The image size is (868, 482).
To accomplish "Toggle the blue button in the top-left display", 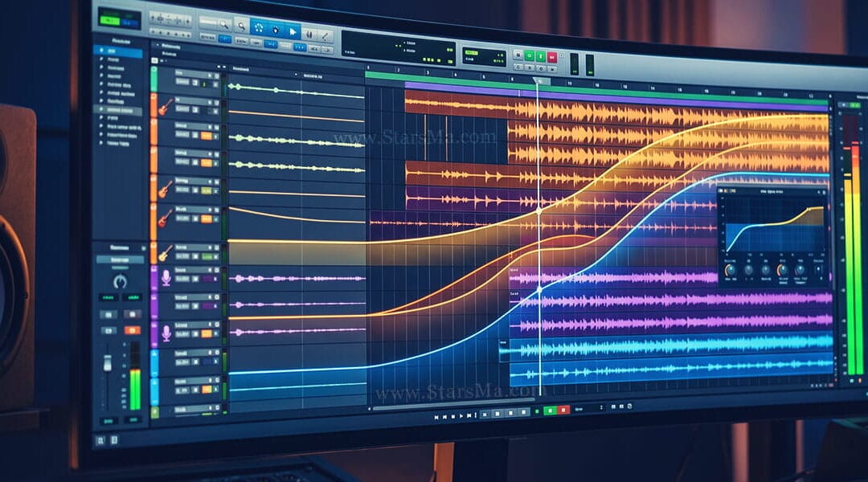I will tap(130, 22).
